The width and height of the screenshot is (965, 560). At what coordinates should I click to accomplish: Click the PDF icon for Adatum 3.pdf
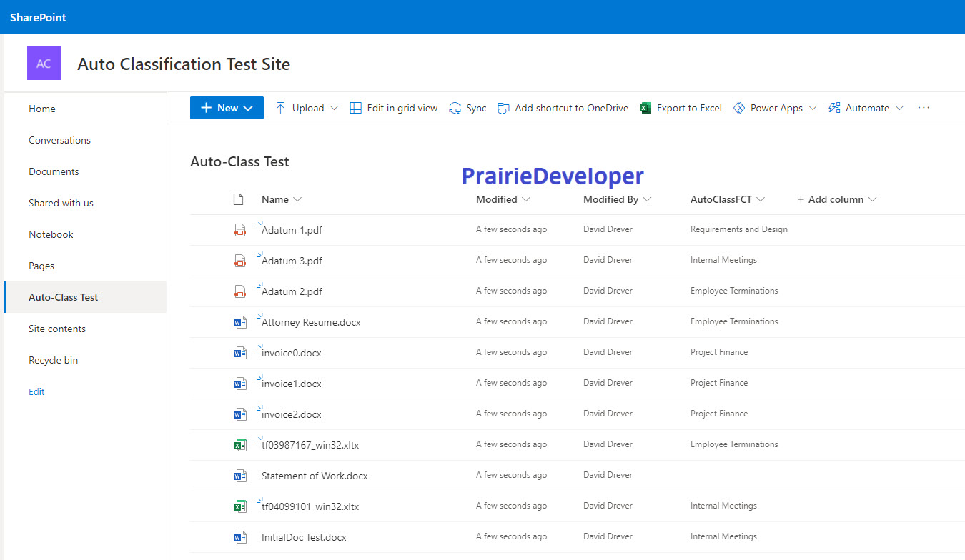(x=240, y=261)
